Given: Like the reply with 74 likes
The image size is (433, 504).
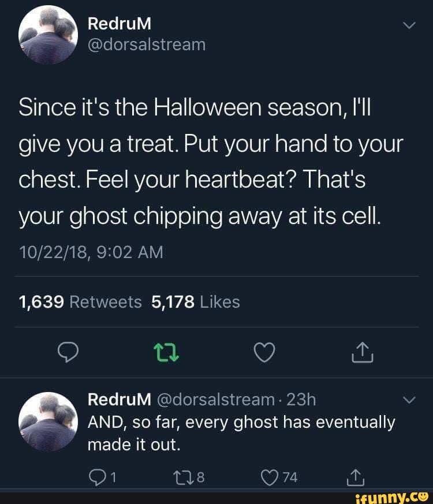Looking at the screenshot, I should (269, 477).
